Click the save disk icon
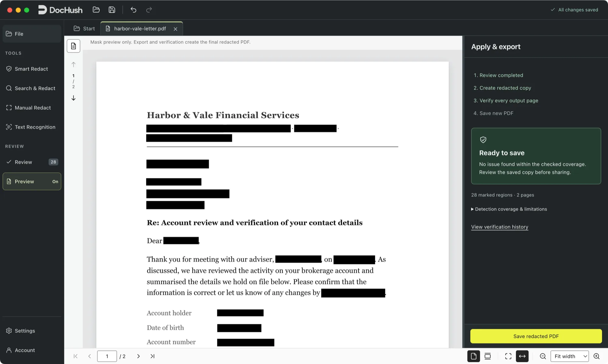The width and height of the screenshot is (608, 364). coord(112,10)
